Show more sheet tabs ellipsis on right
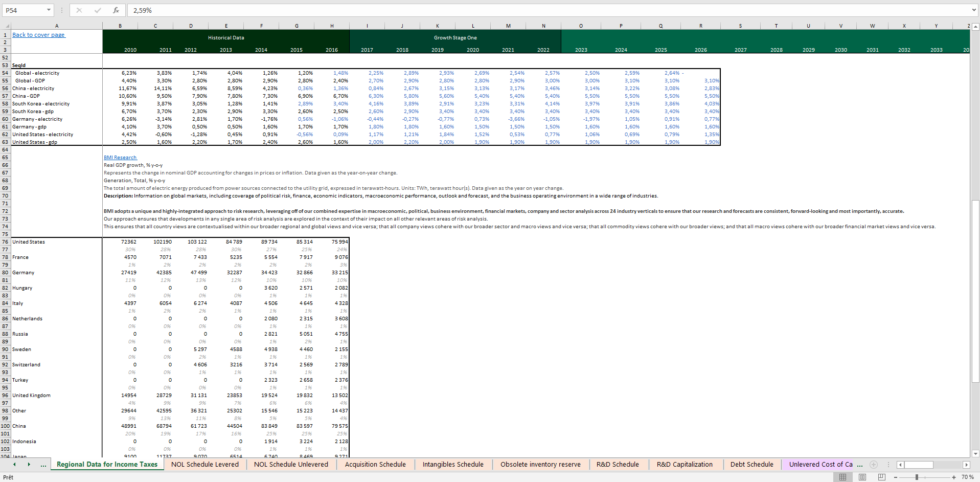The image size is (980, 482). click(860, 465)
